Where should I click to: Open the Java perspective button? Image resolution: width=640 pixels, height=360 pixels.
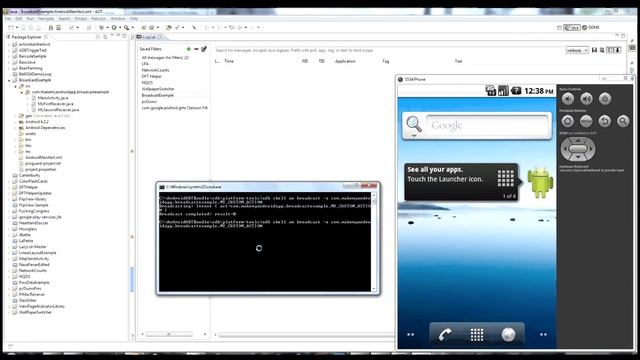572,27
